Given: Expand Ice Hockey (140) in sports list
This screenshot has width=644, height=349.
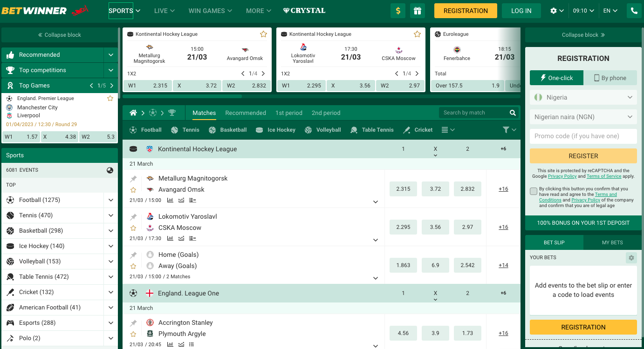Looking at the screenshot, I should (x=111, y=246).
